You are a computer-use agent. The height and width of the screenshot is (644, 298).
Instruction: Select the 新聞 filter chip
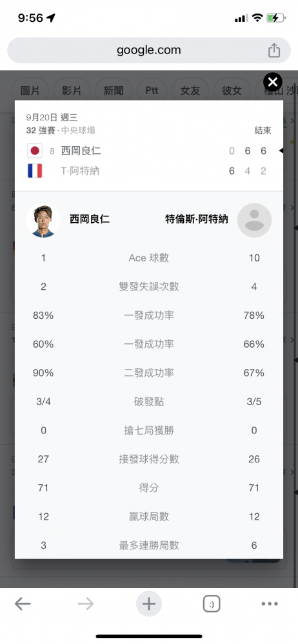coord(114,90)
